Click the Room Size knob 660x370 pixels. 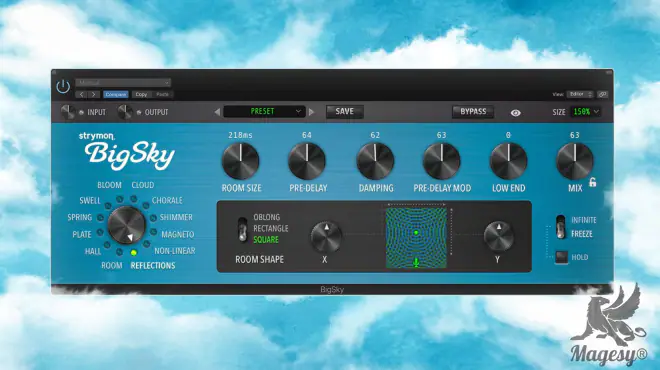240,161
